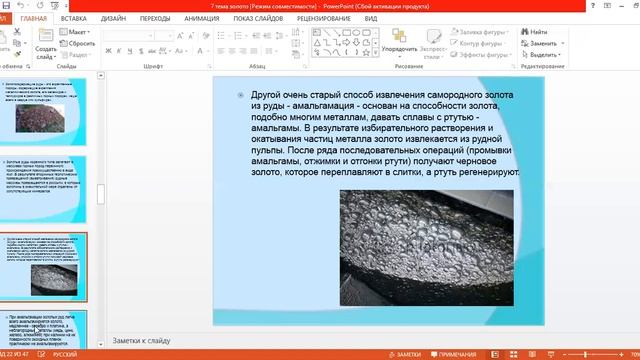Open the font size combo box
The image size is (640, 360).
pos(164,36)
